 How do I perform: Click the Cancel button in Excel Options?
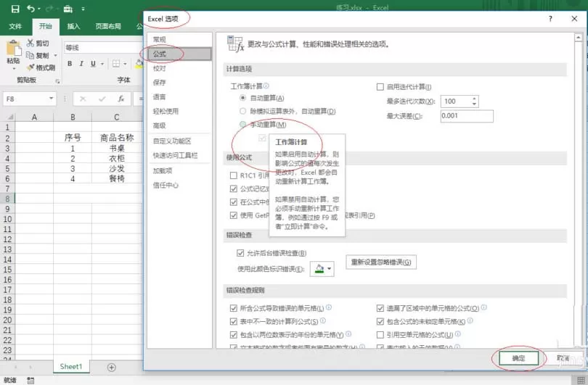click(563, 358)
